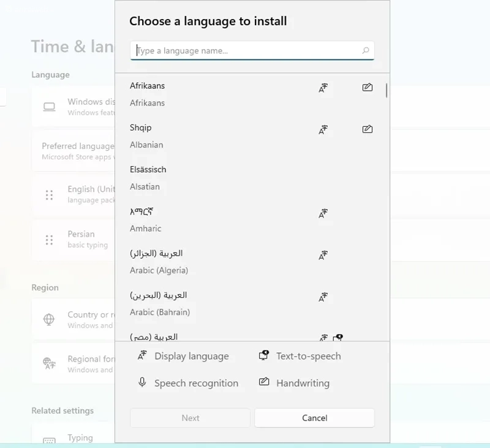Screen dimensions: 490x448
Task: Click display language icon in Albanian row
Action: point(323,130)
